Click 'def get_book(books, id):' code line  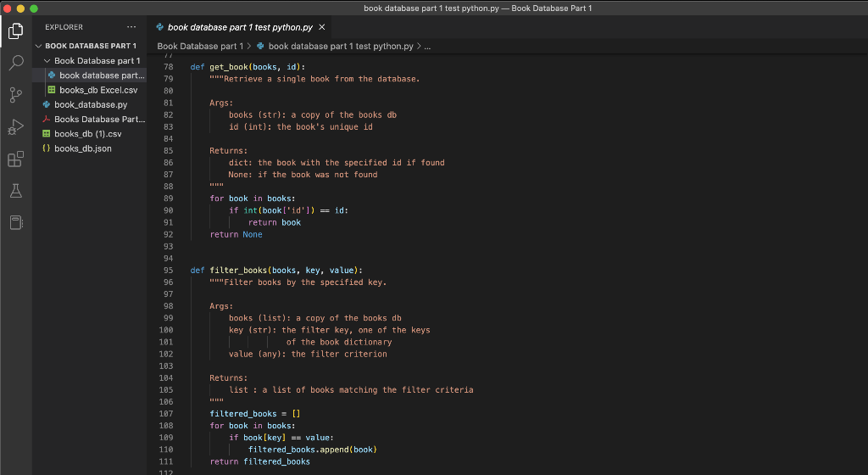(x=248, y=67)
